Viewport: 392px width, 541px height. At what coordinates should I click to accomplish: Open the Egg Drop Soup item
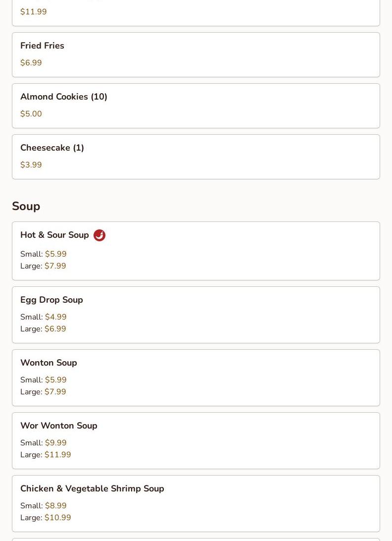point(51,300)
